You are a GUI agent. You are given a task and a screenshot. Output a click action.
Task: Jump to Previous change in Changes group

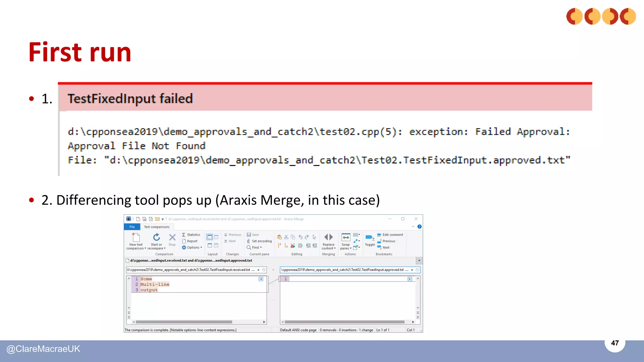pyautogui.click(x=233, y=235)
